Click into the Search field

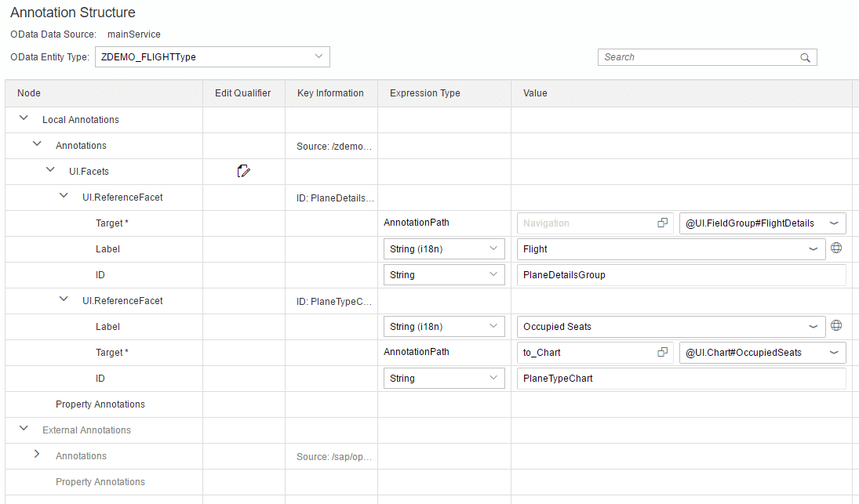[x=698, y=57]
